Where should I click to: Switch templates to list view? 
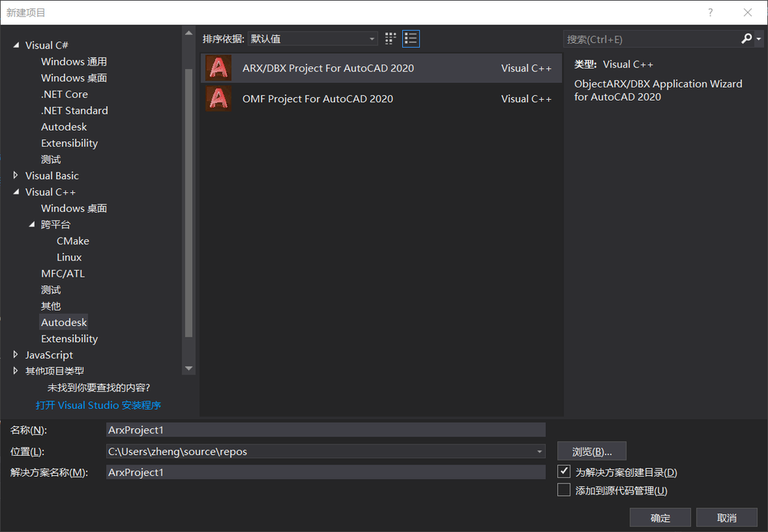click(x=411, y=38)
